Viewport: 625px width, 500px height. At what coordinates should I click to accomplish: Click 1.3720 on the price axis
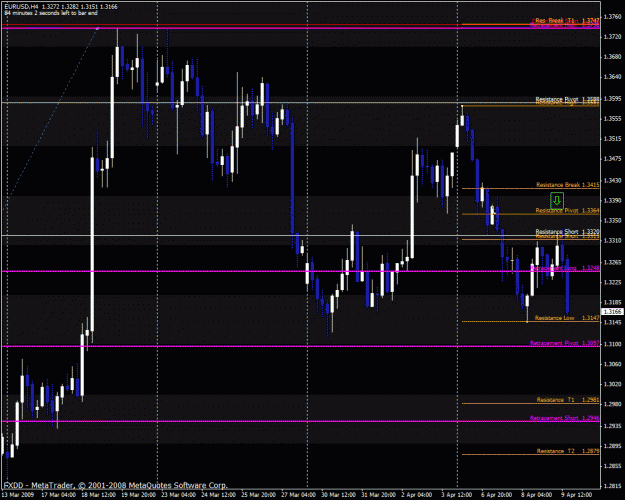[x=613, y=37]
